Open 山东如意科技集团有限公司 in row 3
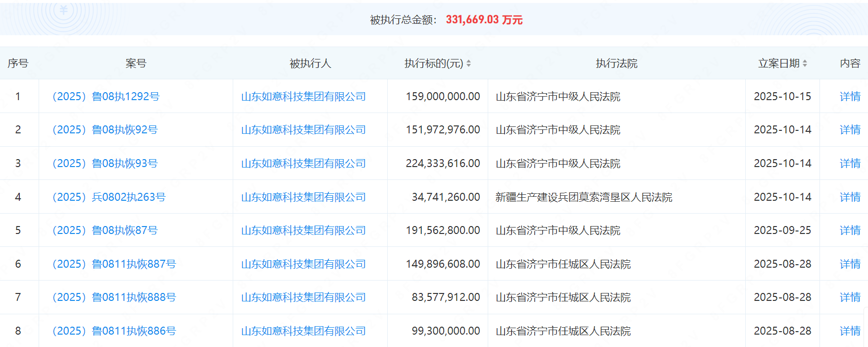 click(304, 163)
